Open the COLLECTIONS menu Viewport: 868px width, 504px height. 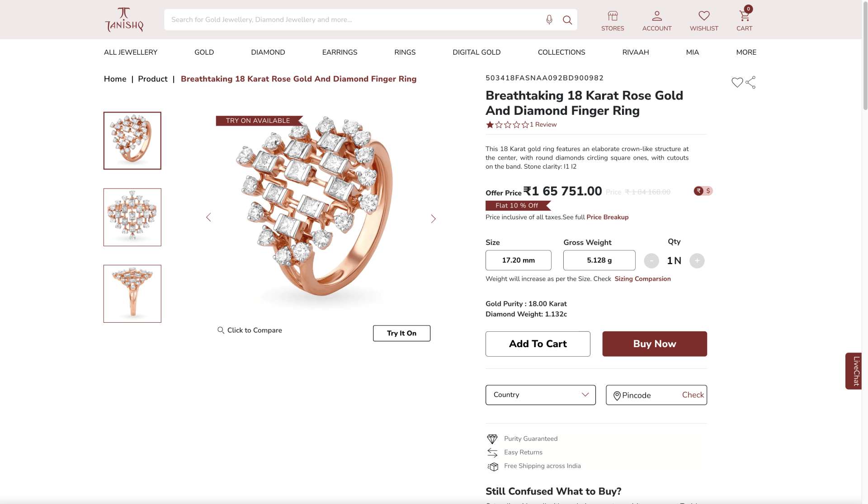tap(561, 52)
